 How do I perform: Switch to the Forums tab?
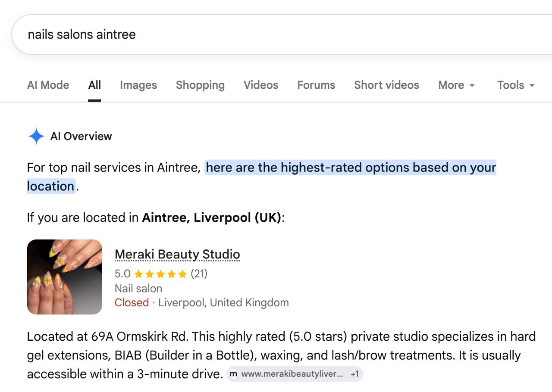click(316, 85)
